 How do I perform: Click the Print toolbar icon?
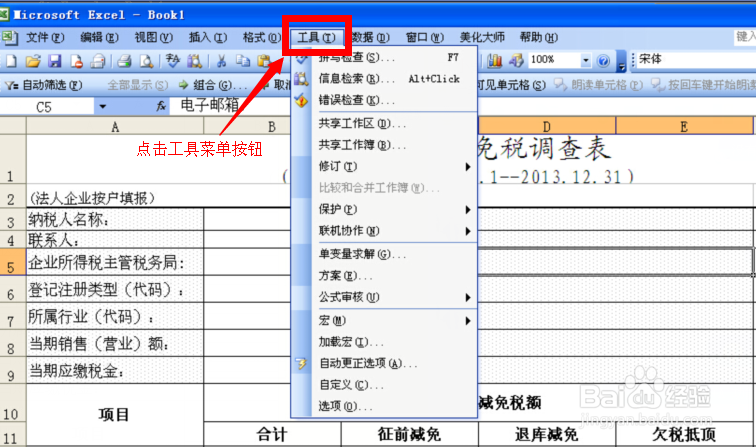(124, 61)
